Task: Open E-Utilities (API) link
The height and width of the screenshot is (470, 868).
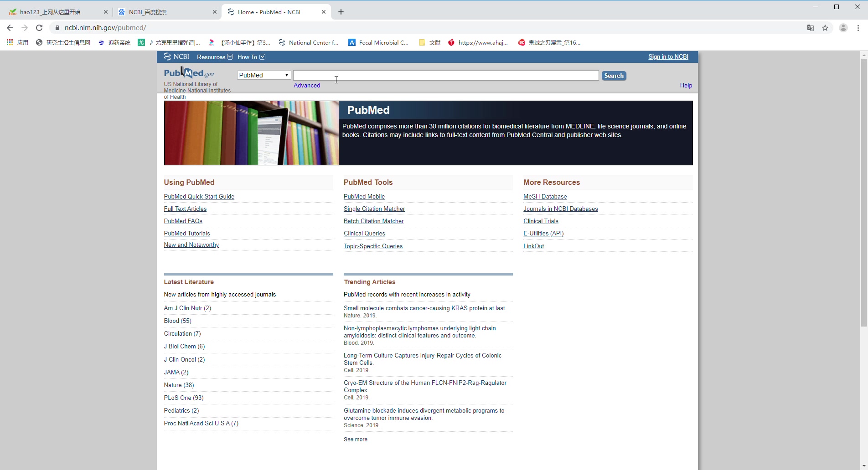Action: click(543, 233)
